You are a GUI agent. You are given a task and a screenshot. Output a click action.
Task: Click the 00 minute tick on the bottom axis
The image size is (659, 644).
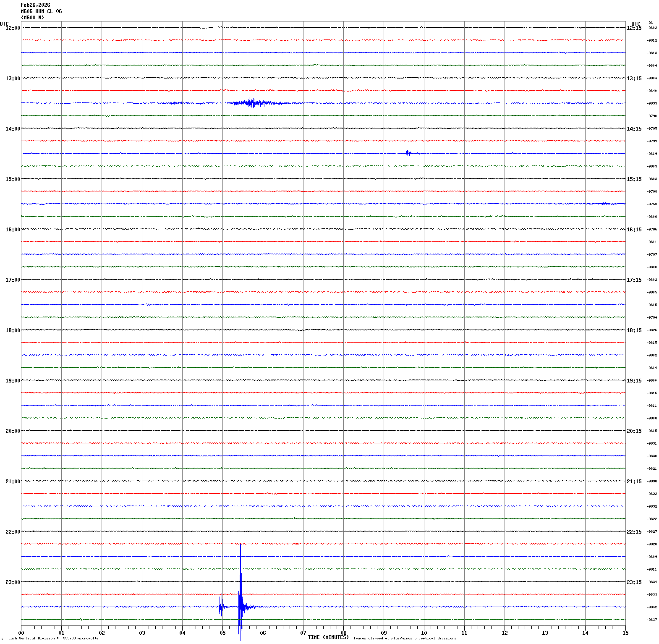click(x=21, y=633)
